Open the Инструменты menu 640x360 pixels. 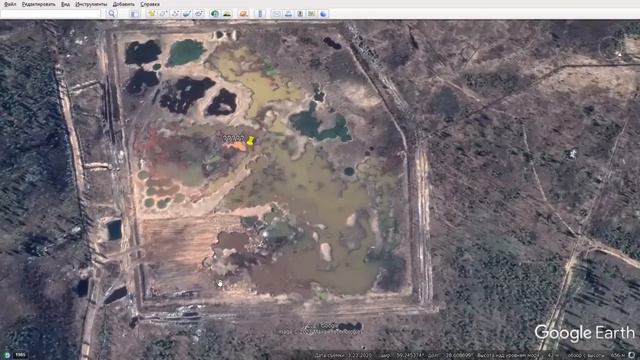tap(91, 4)
